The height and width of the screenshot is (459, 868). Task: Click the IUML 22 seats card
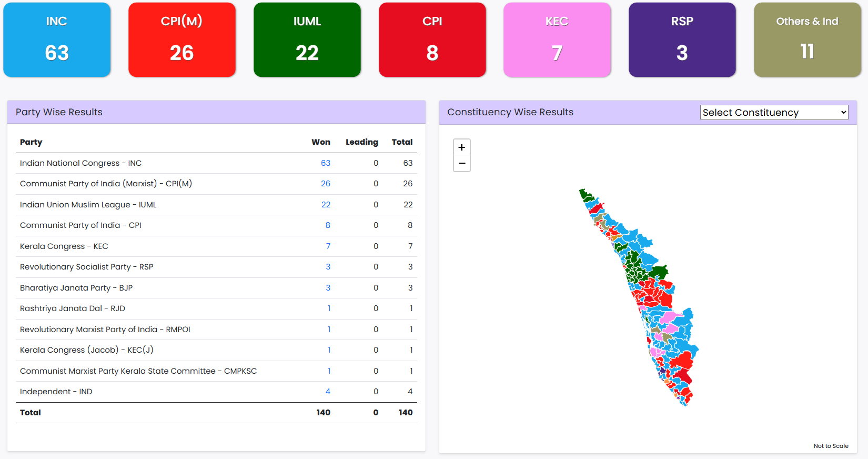point(307,39)
